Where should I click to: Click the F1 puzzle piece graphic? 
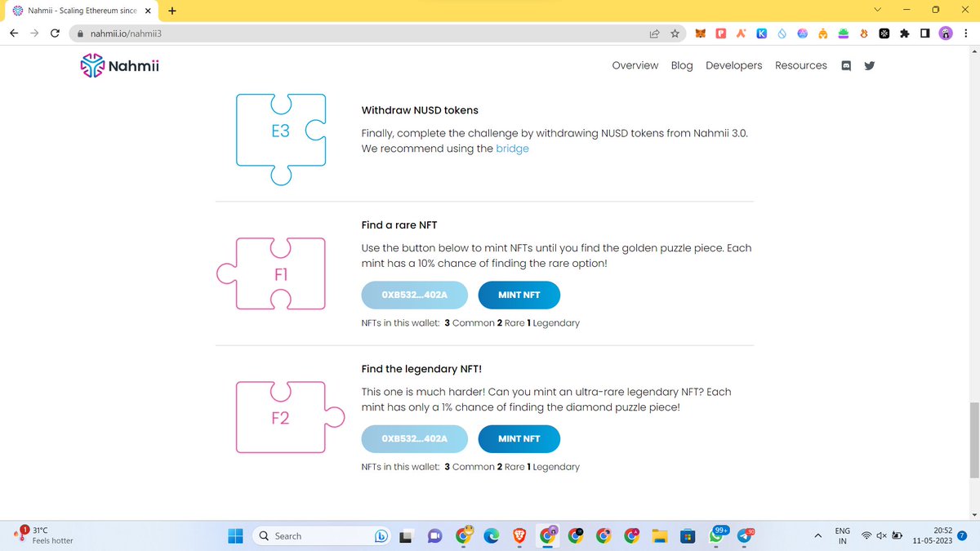[x=271, y=273]
